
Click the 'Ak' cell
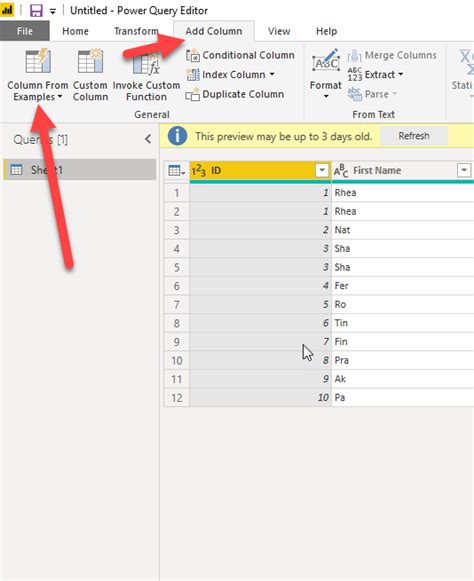402,379
